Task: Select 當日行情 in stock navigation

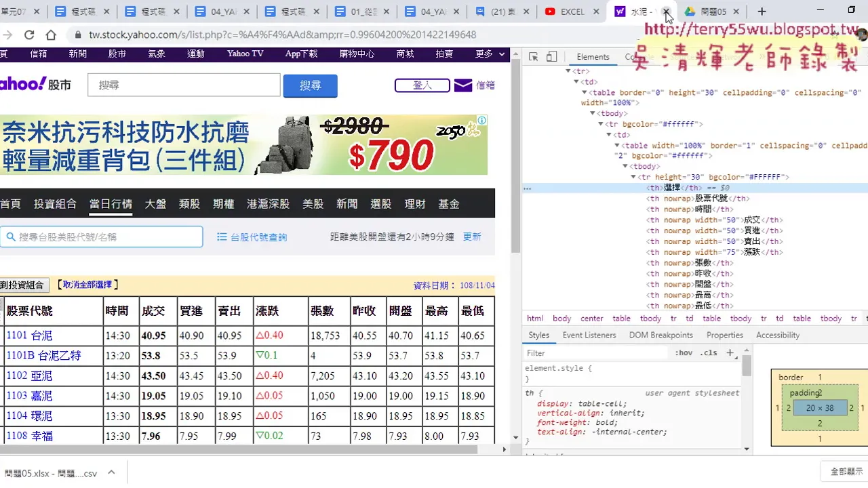Action: 111,203
